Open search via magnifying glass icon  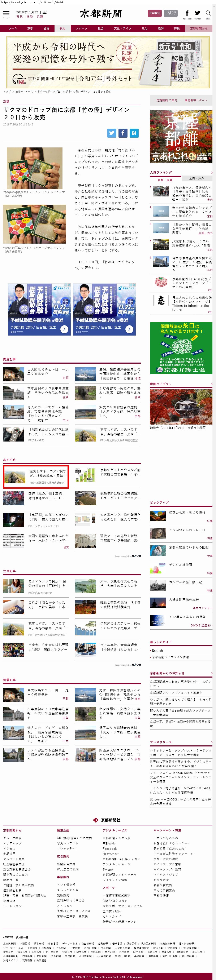208,13
